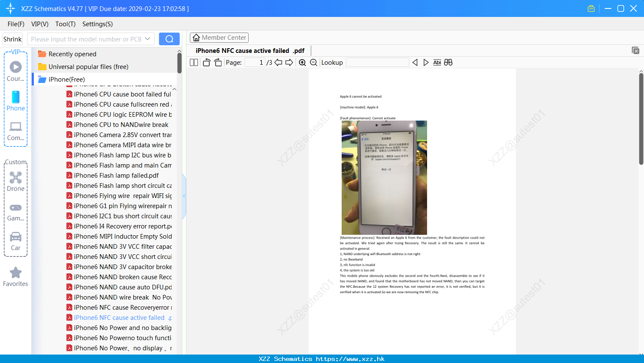Open Favorites in sidebar
This screenshot has height=363, width=644.
[16, 277]
